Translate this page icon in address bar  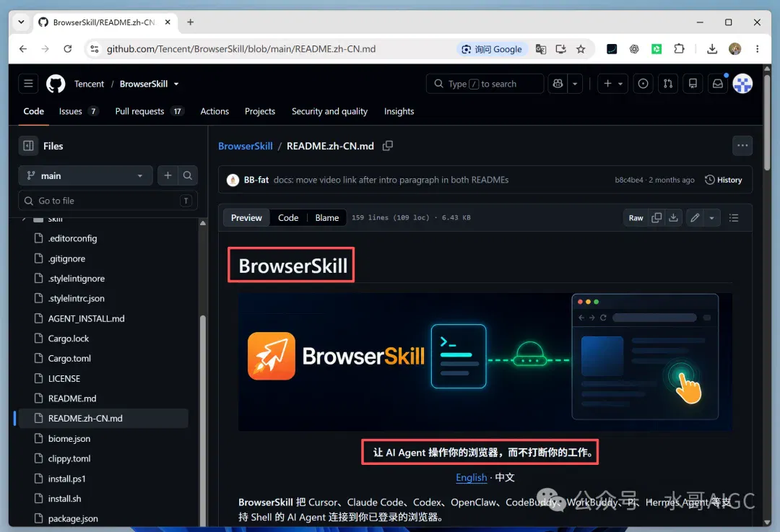[541, 49]
